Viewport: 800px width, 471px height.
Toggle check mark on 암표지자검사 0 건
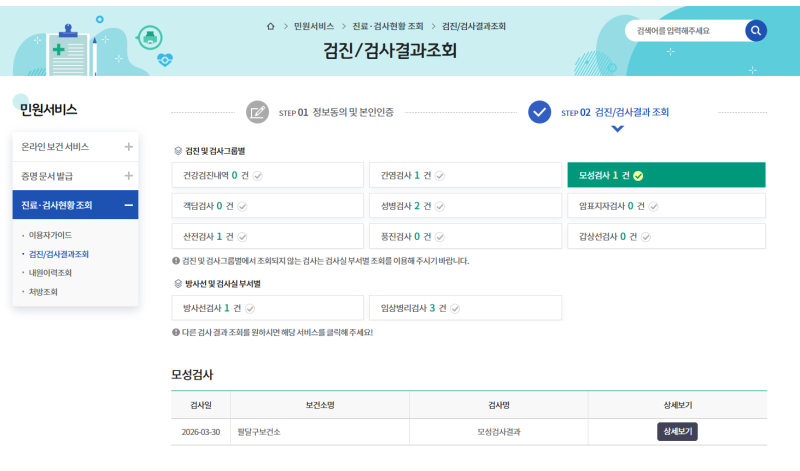(653, 207)
